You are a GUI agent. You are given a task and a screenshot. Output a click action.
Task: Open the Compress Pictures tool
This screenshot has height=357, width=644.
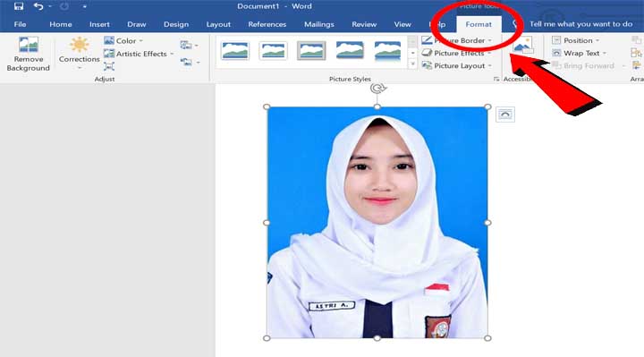[109, 66]
